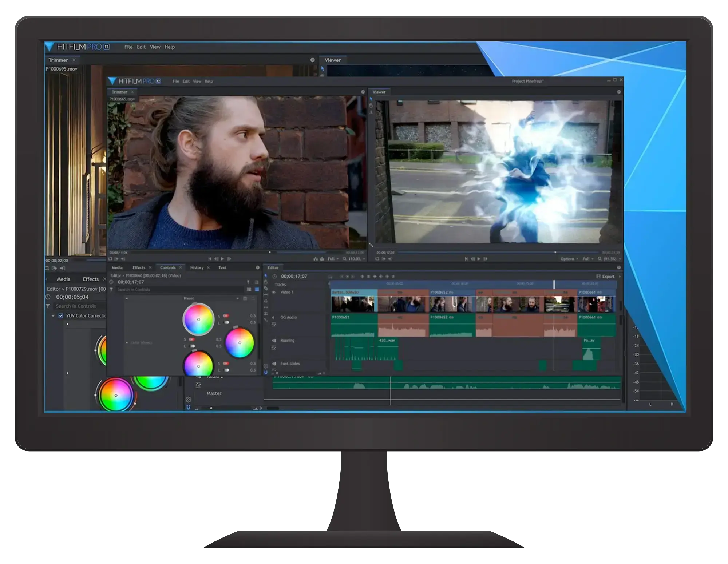Click the loop playback icon in front Viewer

pyautogui.click(x=377, y=259)
